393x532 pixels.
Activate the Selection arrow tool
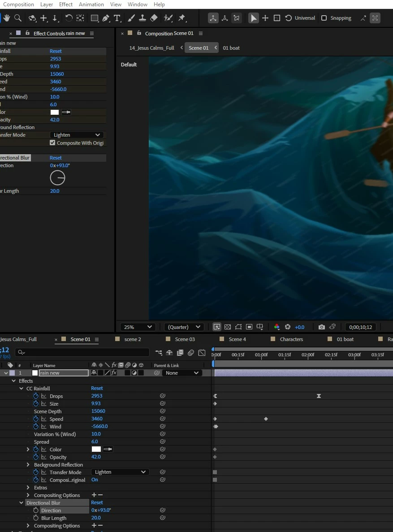(253, 18)
